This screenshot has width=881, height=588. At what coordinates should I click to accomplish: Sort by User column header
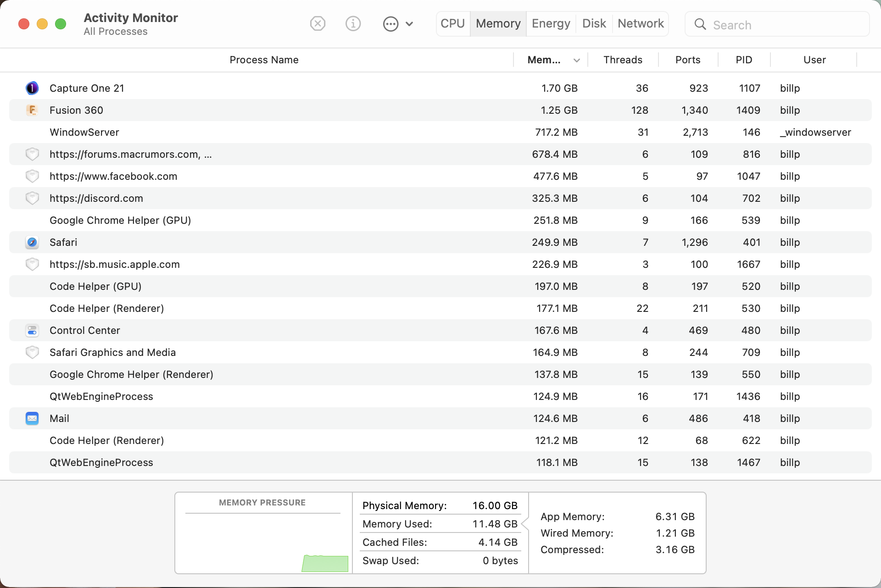pyautogui.click(x=814, y=60)
